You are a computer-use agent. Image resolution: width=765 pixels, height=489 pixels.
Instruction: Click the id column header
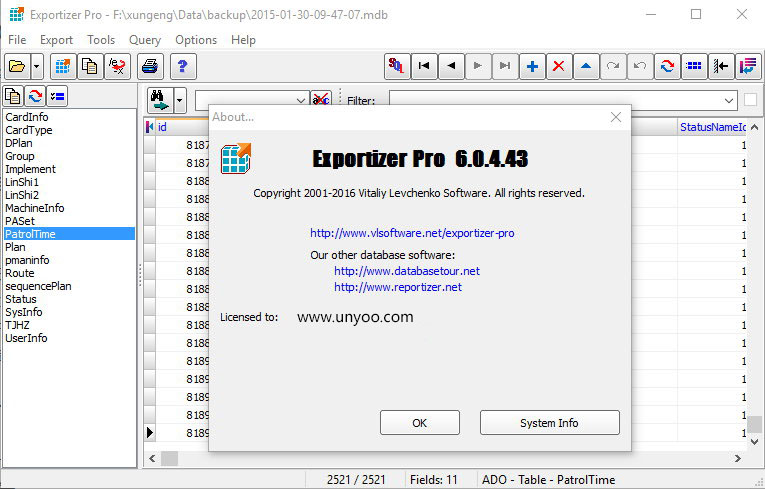tap(181, 127)
